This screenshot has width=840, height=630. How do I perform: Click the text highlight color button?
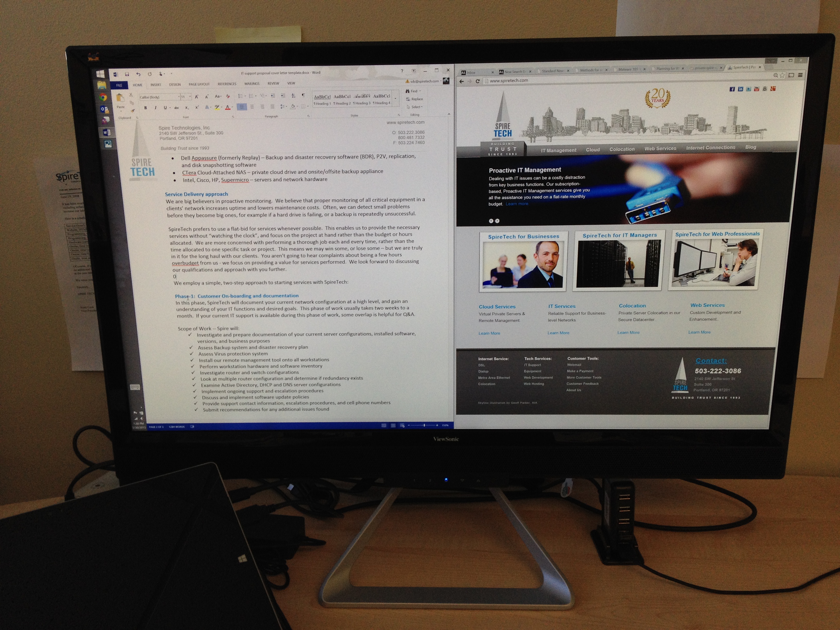pos(217,107)
